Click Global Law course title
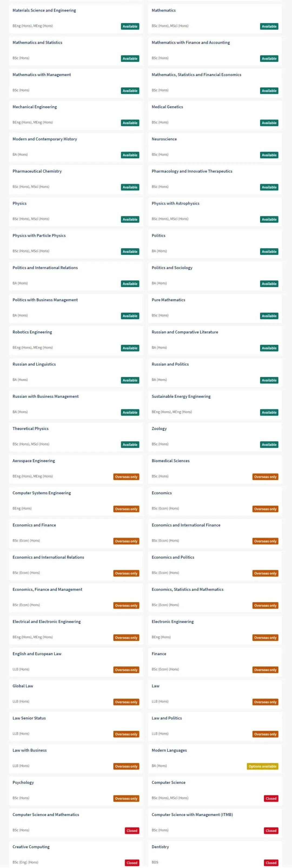292x868 pixels. pos(23,686)
